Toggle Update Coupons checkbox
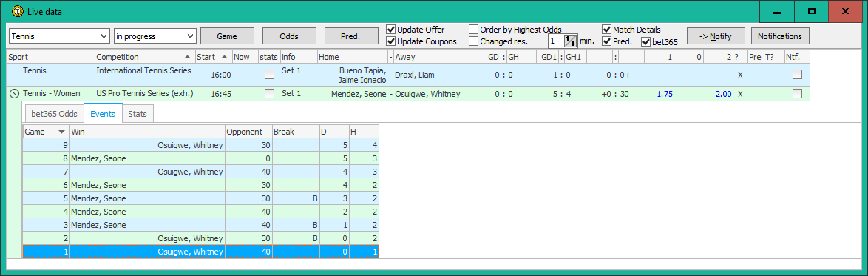Viewport: 868px width, 276px height. tap(391, 41)
